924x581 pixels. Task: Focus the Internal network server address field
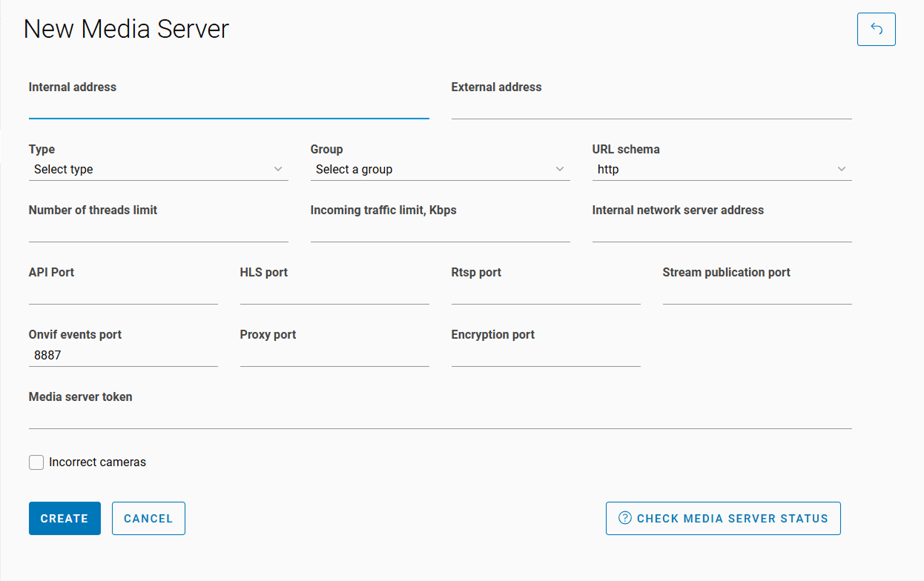pos(722,231)
